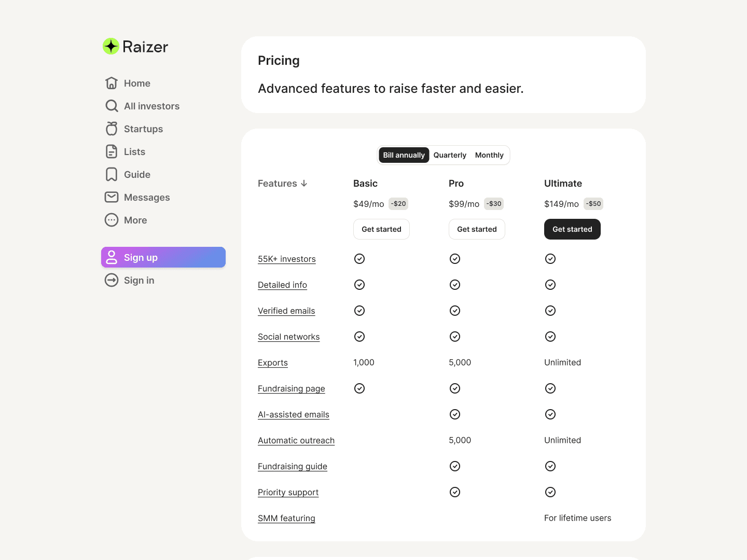Open the Automatic outreach feature link

296,441
